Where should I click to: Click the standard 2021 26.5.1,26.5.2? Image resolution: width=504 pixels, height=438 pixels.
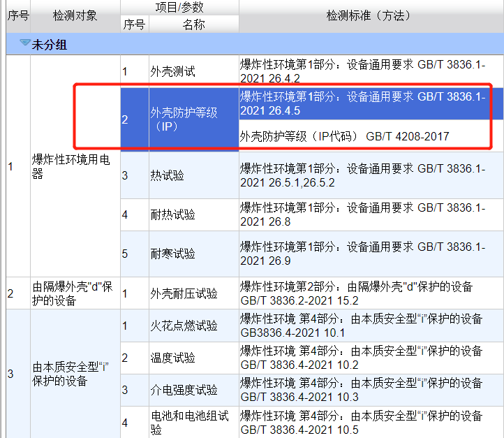371,175
